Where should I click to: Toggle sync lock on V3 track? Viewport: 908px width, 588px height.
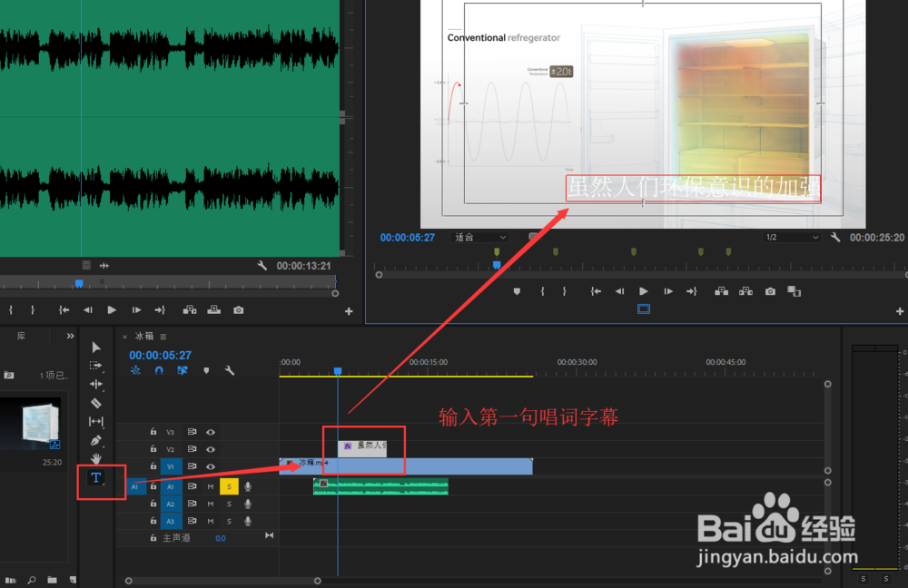[192, 432]
